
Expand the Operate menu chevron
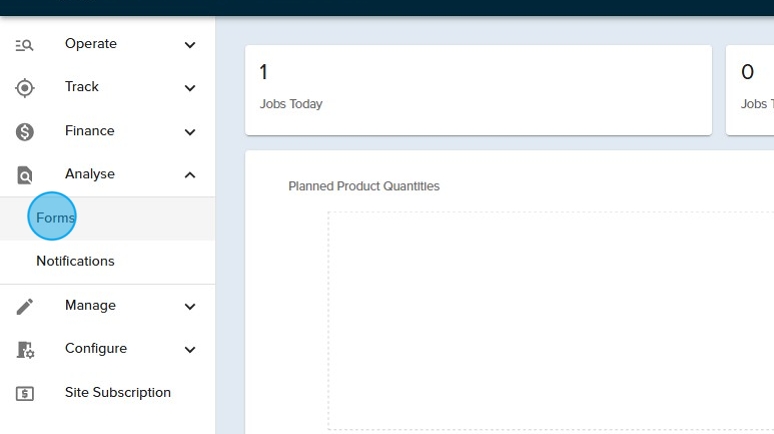tap(190, 45)
